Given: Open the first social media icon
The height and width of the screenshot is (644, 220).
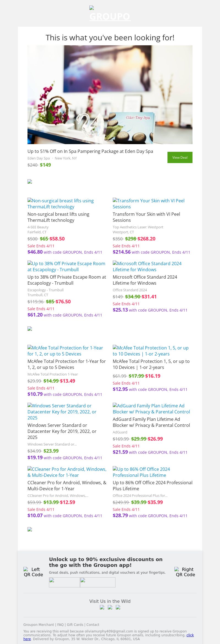Looking at the screenshot, I should click(102, 607).
